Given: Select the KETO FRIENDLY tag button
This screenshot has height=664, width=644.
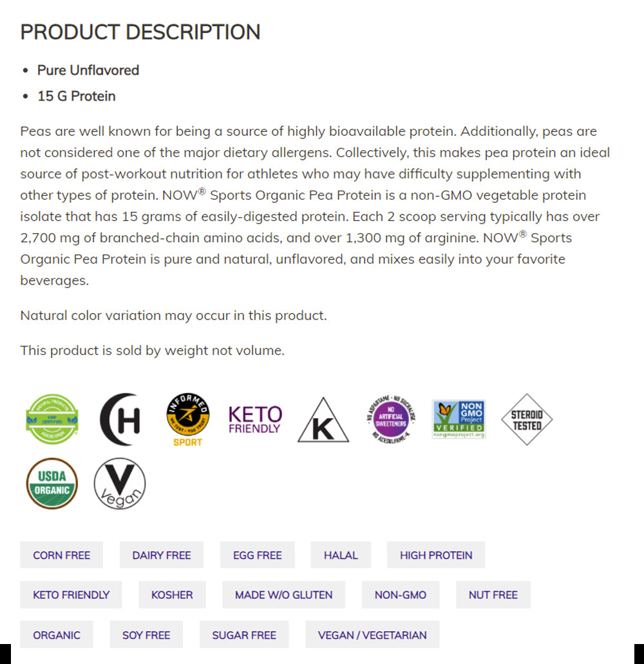Looking at the screenshot, I should click(x=71, y=595).
